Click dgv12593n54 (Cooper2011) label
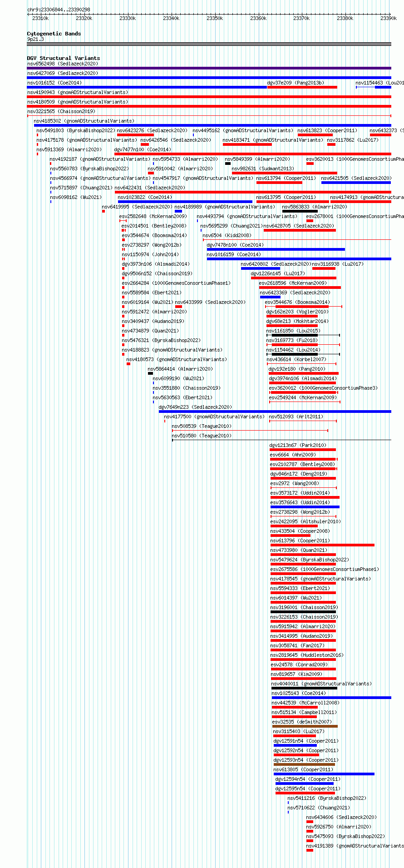This screenshot has height=868, width=404. [306, 760]
